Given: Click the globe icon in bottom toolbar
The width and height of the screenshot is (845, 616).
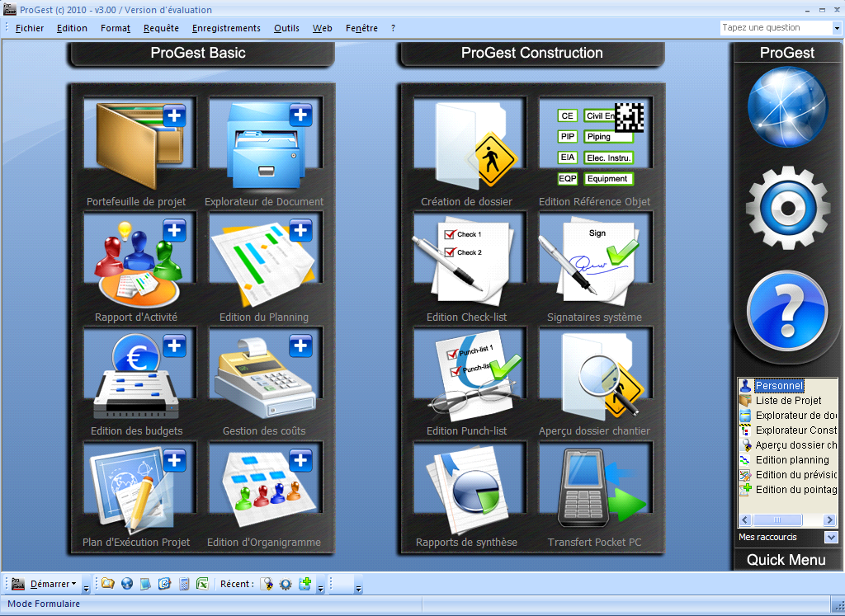Looking at the screenshot, I should pos(126,584).
